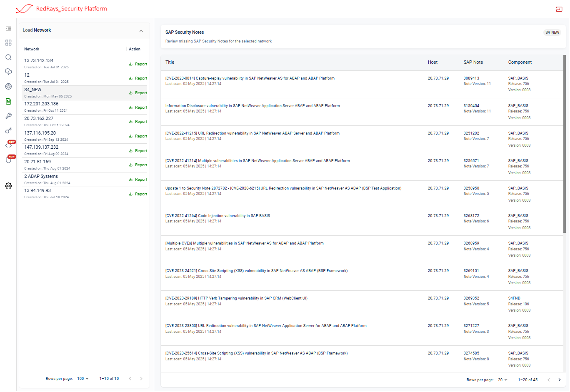Open CVE-2022-41214 Multiple vulnerabilities row
Viewport: 570px width, 392px height.
tap(362, 167)
